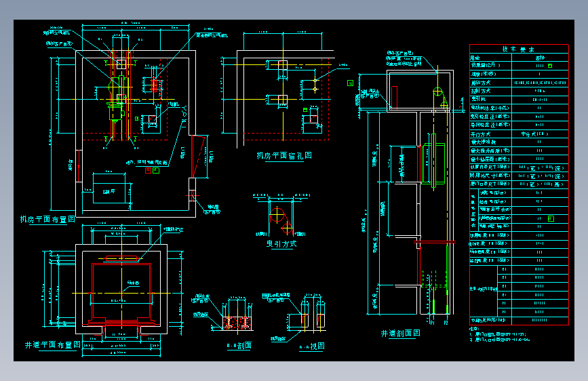Click the B-B剖面 section title
Image resolution: width=588 pixels, height=381 pixels.
239,346
